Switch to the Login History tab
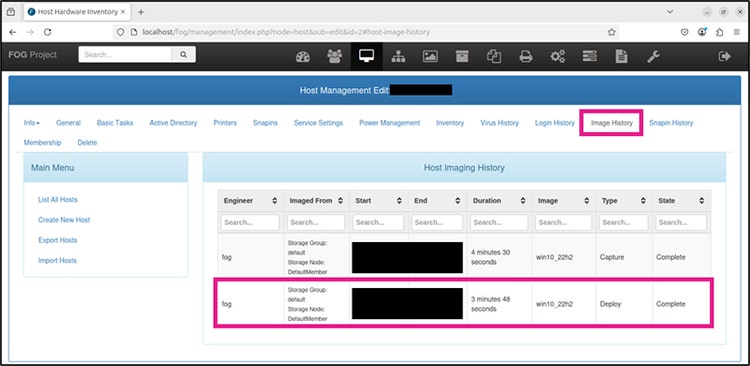Image resolution: width=750 pixels, height=366 pixels. 555,123
